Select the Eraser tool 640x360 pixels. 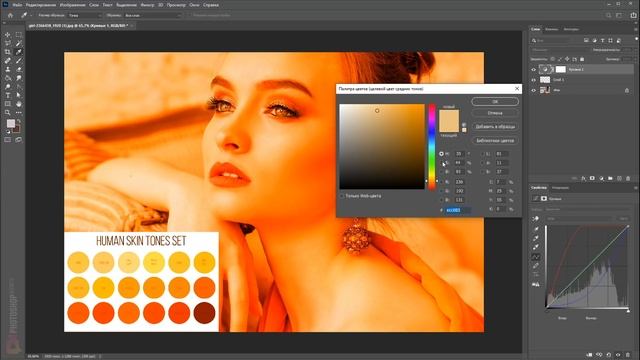pyautogui.click(x=19, y=69)
